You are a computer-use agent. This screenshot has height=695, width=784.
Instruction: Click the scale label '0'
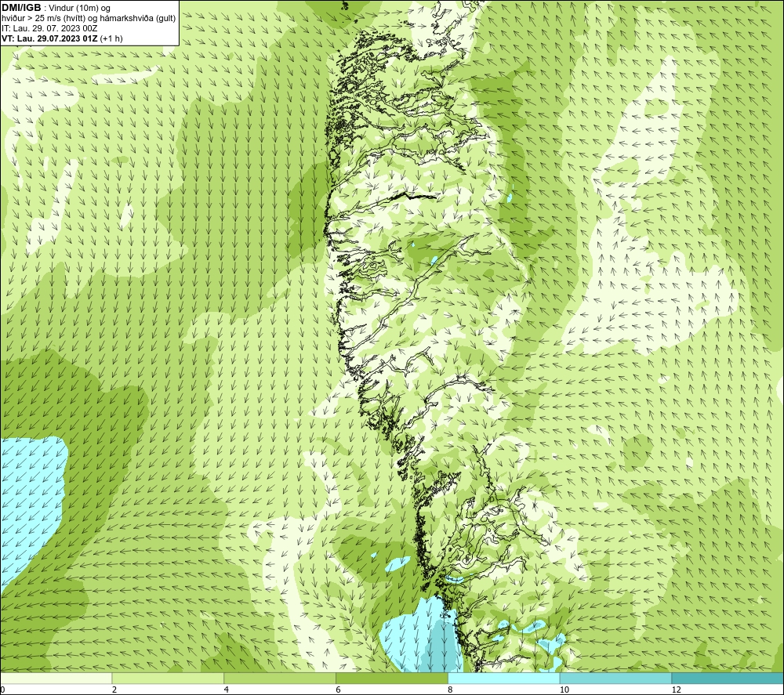tap(2, 690)
